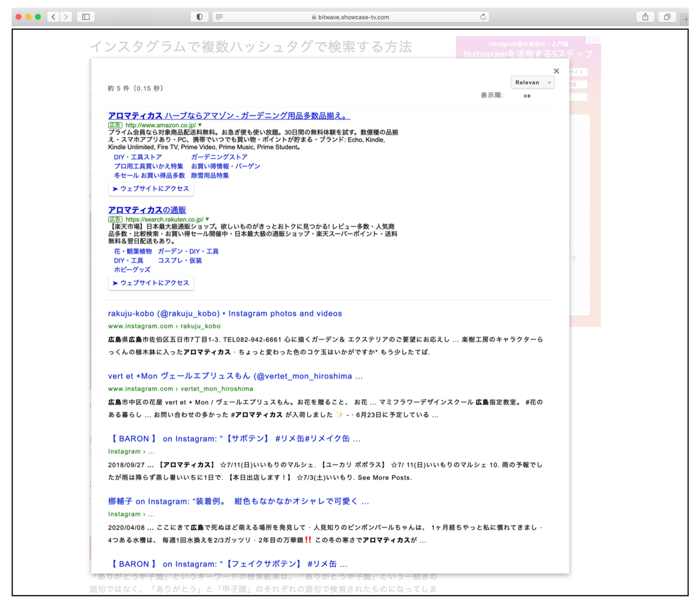
Task: Open the rakuju-kobo Instagram profile link
Action: coord(225,313)
